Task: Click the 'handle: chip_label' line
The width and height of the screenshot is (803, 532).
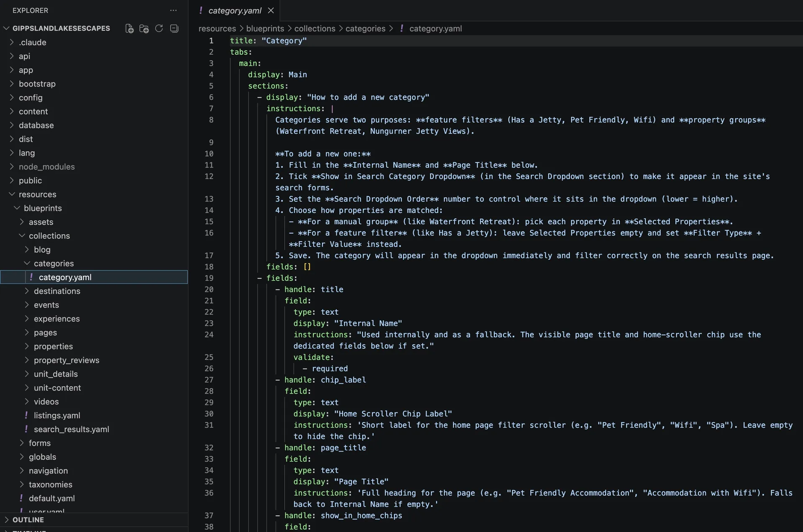Action: pyautogui.click(x=321, y=380)
